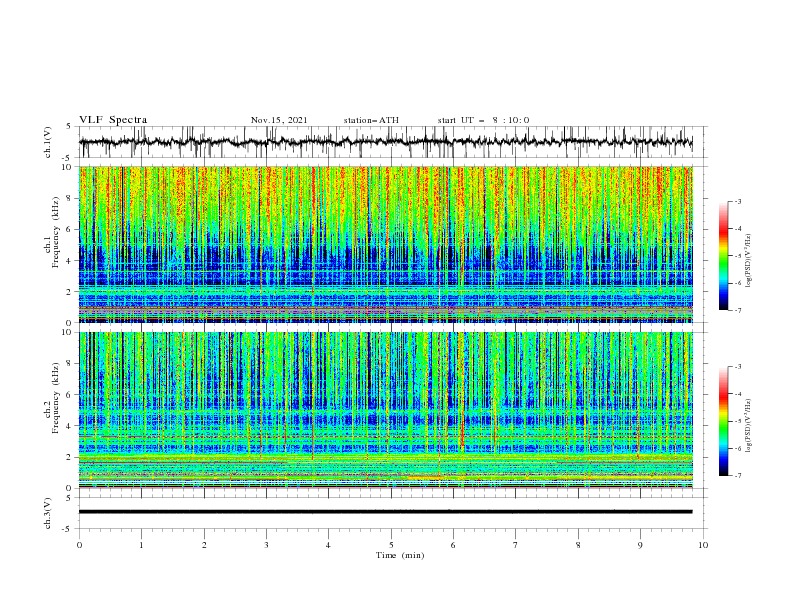Click the time axis tick label '6'
This screenshot has height=612, width=792.
[x=453, y=545]
